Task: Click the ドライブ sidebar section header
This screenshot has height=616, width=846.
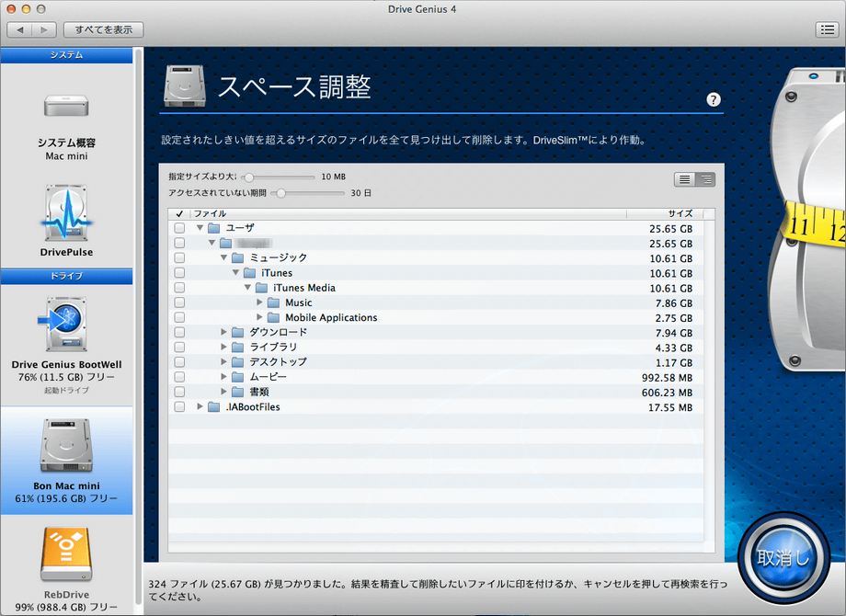Action: 66,276
